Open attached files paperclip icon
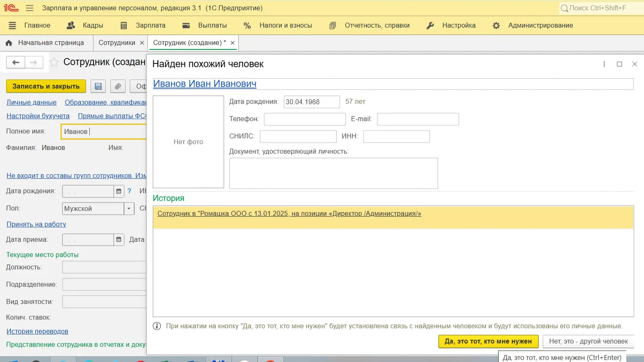The image size is (644, 362). 118,86
